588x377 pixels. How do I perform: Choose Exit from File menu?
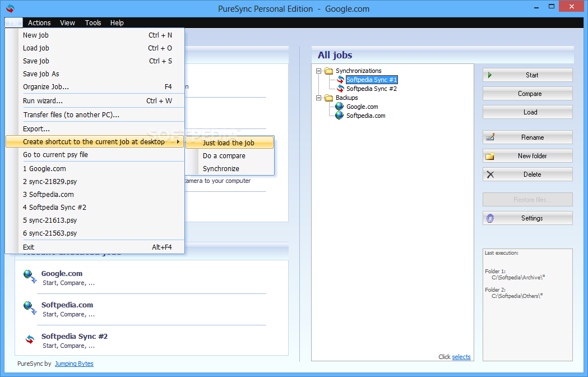coord(95,247)
